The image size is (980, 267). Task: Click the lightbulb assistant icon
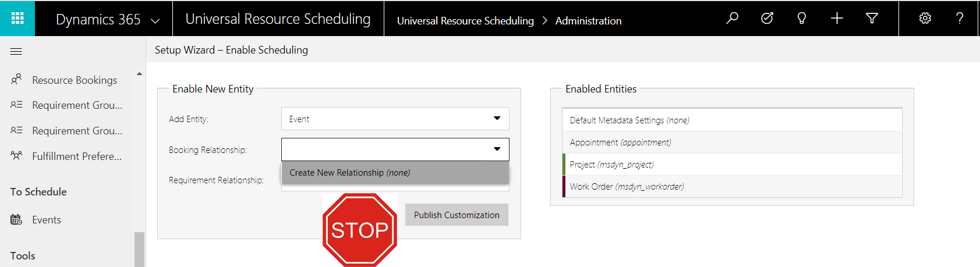pyautogui.click(x=802, y=19)
